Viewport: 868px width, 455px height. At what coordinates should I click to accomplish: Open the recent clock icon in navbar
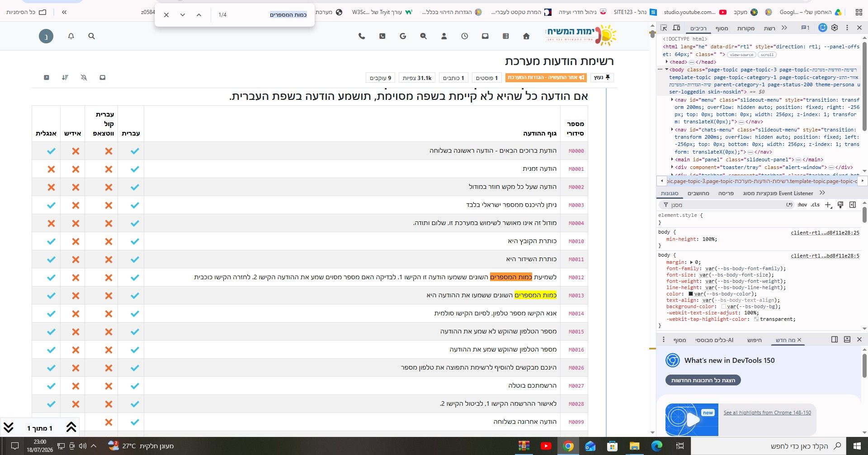(464, 36)
